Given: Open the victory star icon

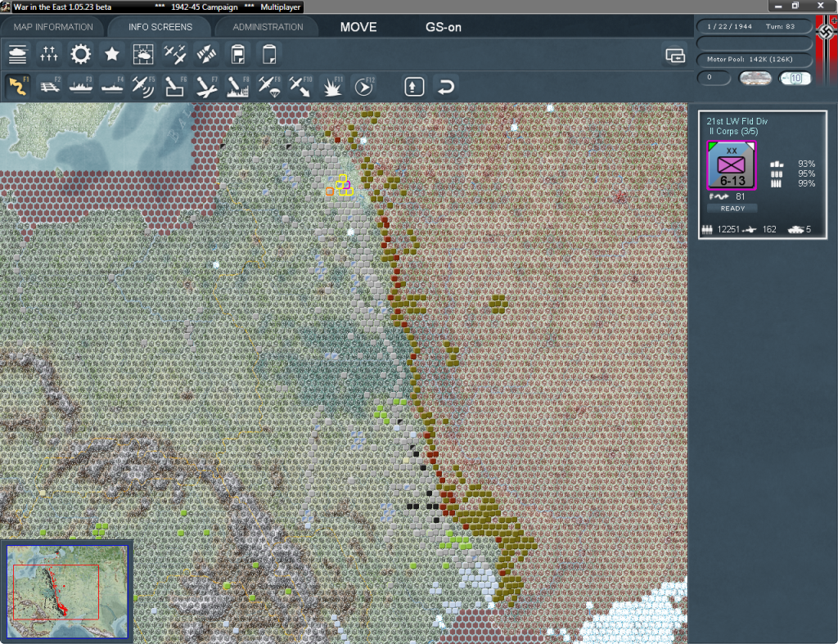Looking at the screenshot, I should (x=111, y=54).
